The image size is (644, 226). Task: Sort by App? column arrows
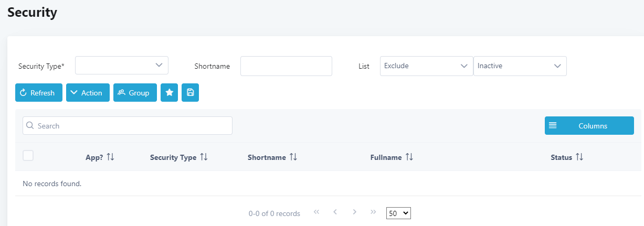click(110, 157)
